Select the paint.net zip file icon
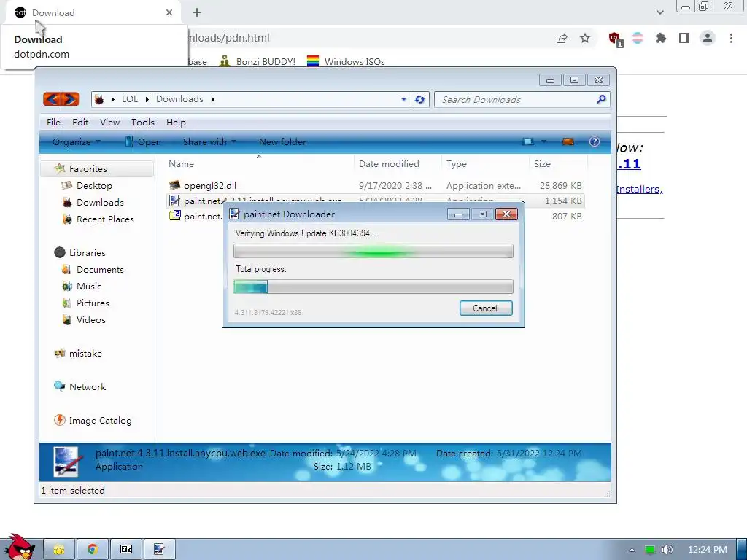The image size is (747, 560). pyautogui.click(x=175, y=216)
